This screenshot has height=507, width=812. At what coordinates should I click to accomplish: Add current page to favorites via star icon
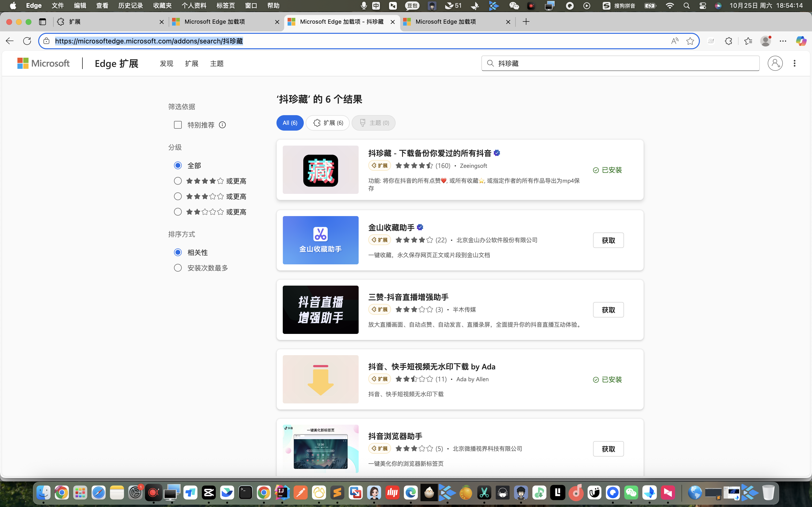tap(690, 41)
